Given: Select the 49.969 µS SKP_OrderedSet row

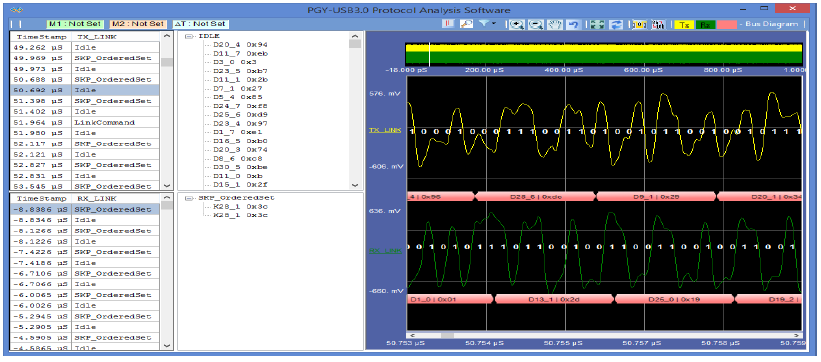Looking at the screenshot, I should 84,58.
